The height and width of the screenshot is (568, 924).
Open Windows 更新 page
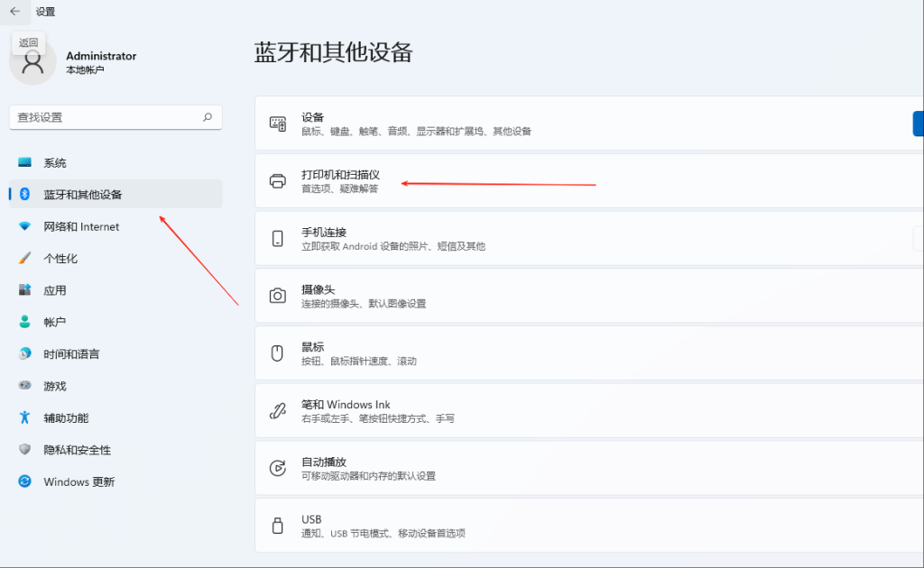(x=115, y=481)
